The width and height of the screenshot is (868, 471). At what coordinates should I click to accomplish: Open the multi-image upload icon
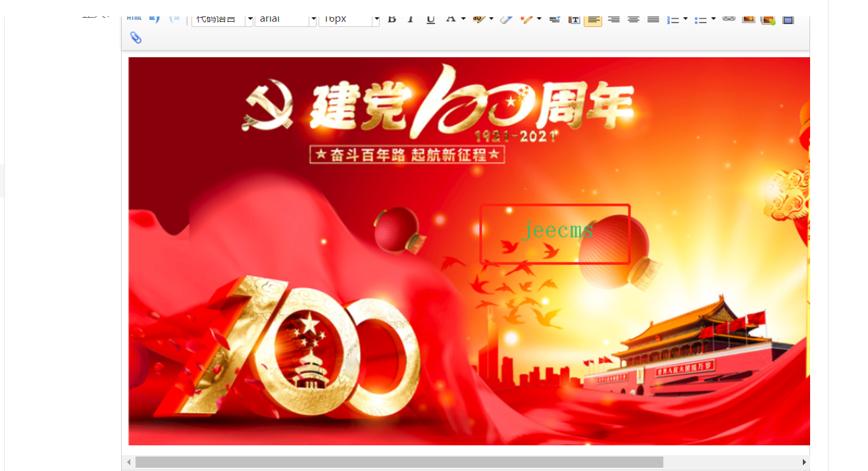tap(768, 20)
